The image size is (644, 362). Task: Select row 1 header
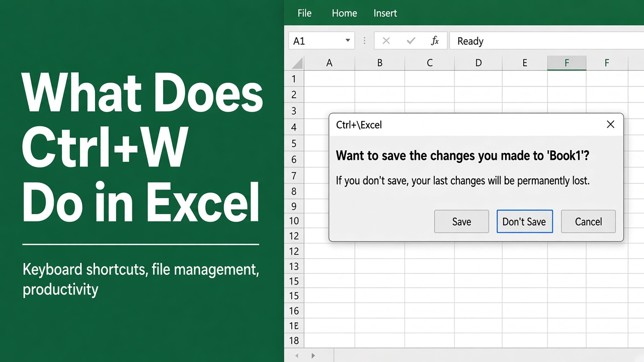pyautogui.click(x=294, y=79)
